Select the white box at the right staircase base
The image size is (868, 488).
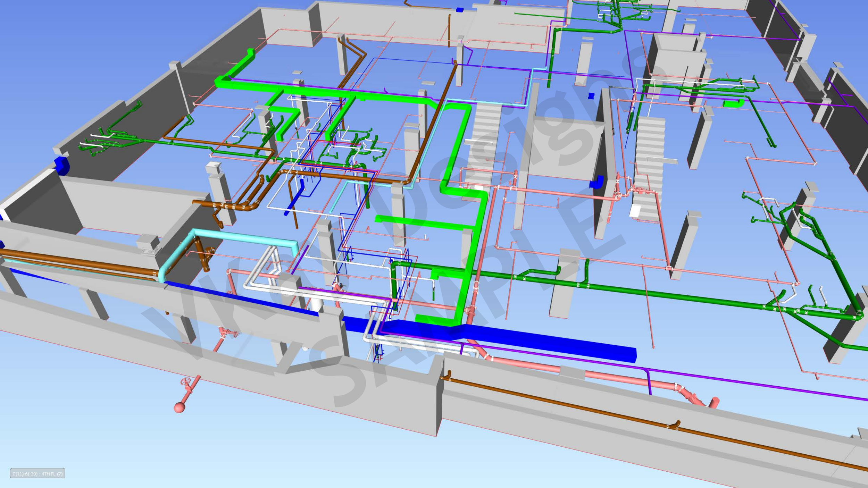[635, 210]
